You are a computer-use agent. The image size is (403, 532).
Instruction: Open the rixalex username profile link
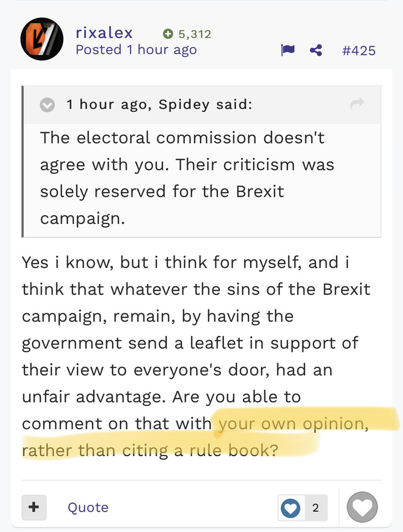[104, 33]
